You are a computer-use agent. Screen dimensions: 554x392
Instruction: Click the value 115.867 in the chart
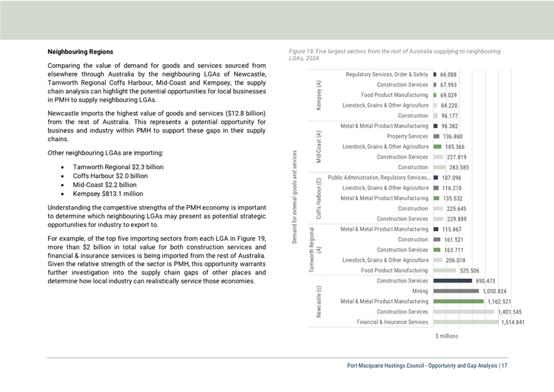tap(451, 229)
